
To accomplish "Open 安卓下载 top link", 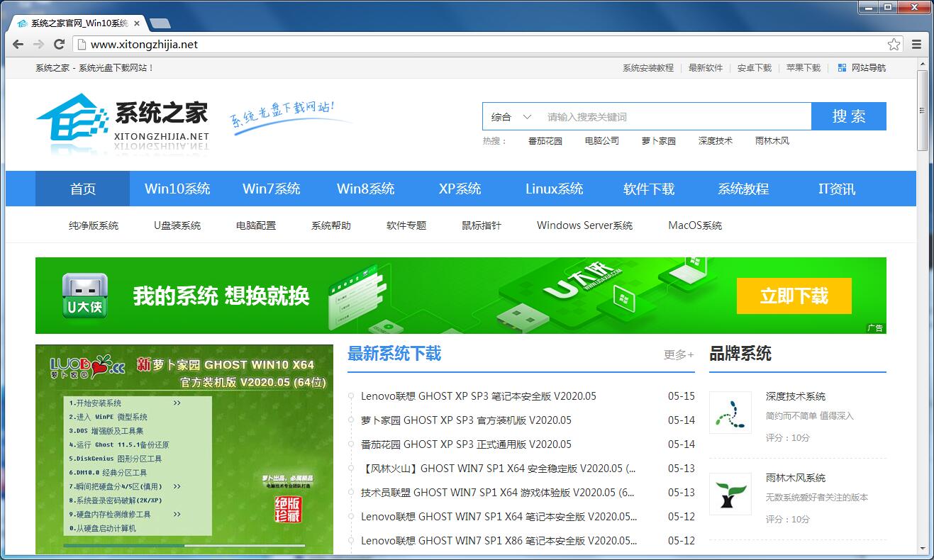I will pos(755,68).
